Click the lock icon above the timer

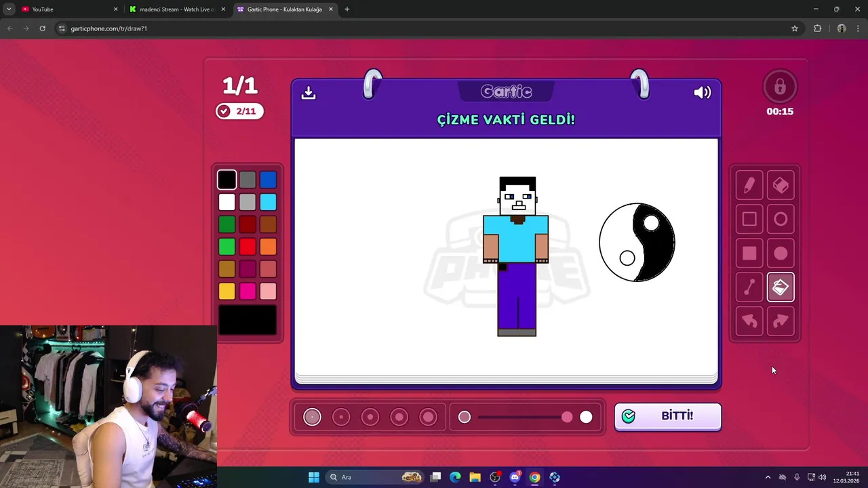pyautogui.click(x=780, y=87)
